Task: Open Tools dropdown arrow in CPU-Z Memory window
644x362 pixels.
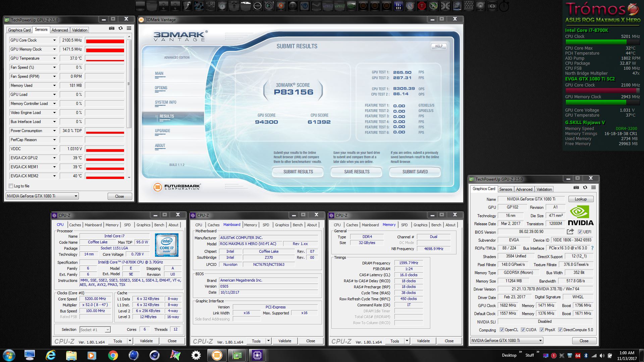Action: coord(407,341)
